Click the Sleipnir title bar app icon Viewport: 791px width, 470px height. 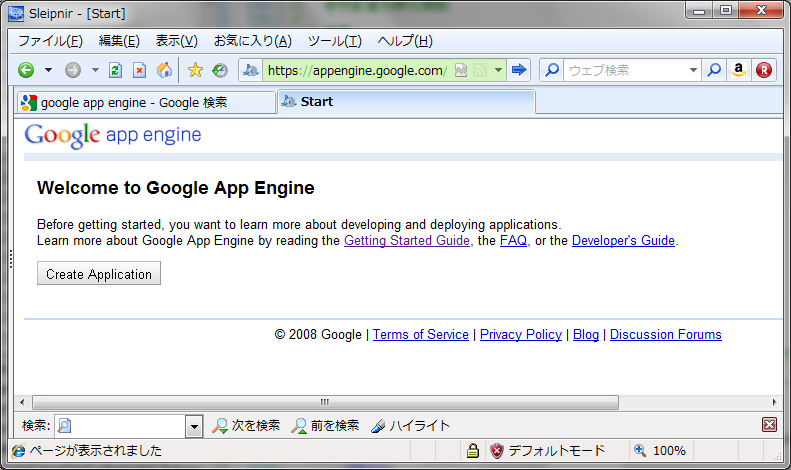coord(16,13)
